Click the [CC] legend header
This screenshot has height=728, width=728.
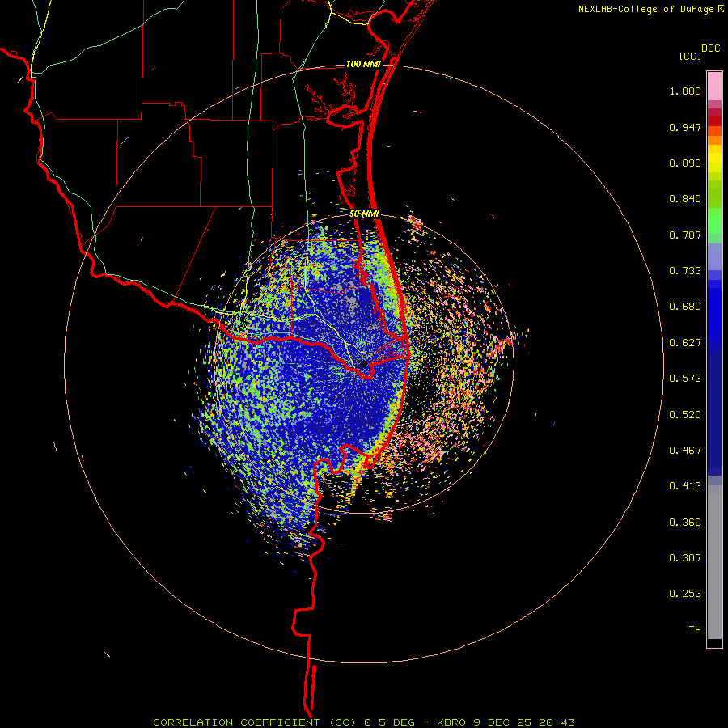tap(690, 56)
